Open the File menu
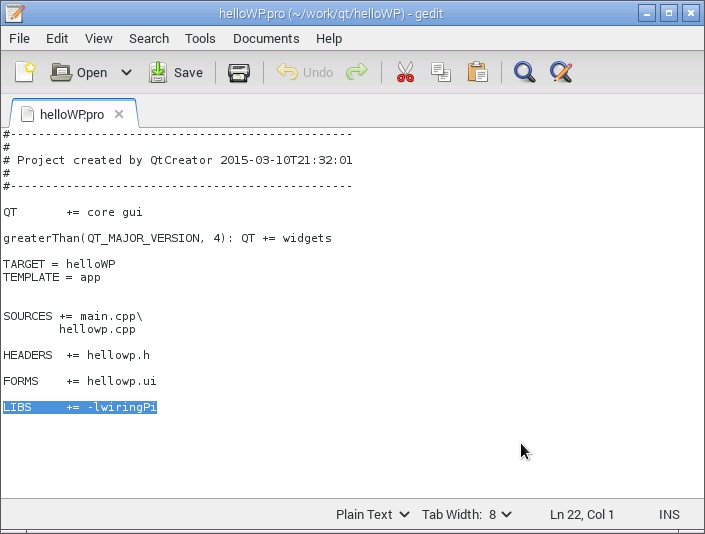This screenshot has height=534, width=705. click(x=19, y=38)
